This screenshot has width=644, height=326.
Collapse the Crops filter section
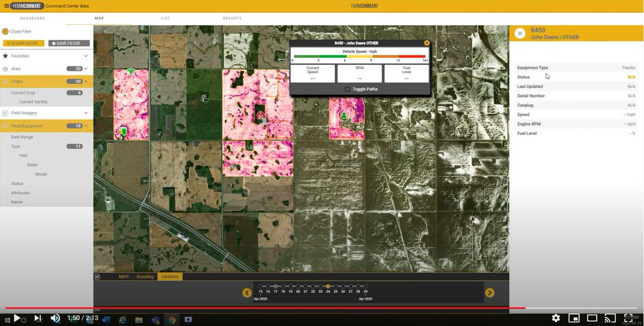point(86,81)
